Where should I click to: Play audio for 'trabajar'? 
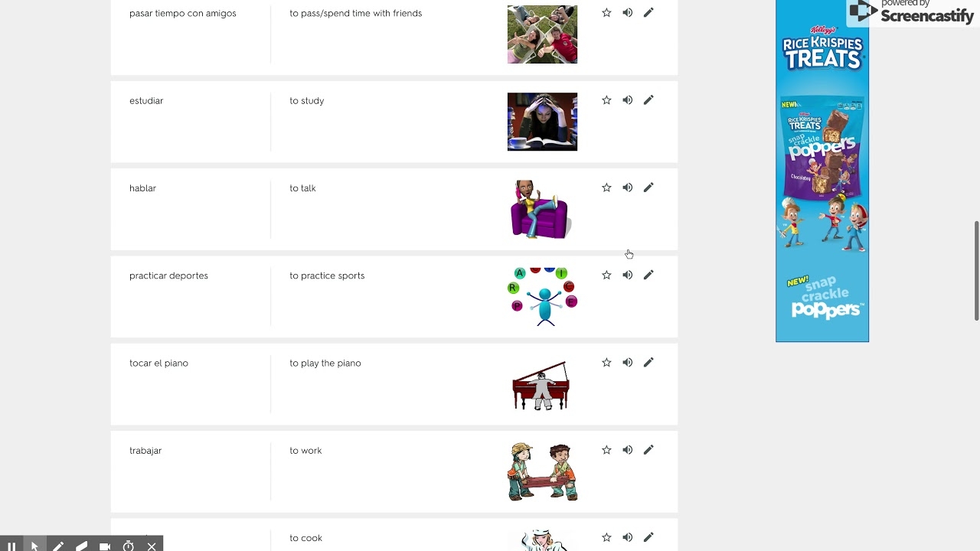point(627,450)
